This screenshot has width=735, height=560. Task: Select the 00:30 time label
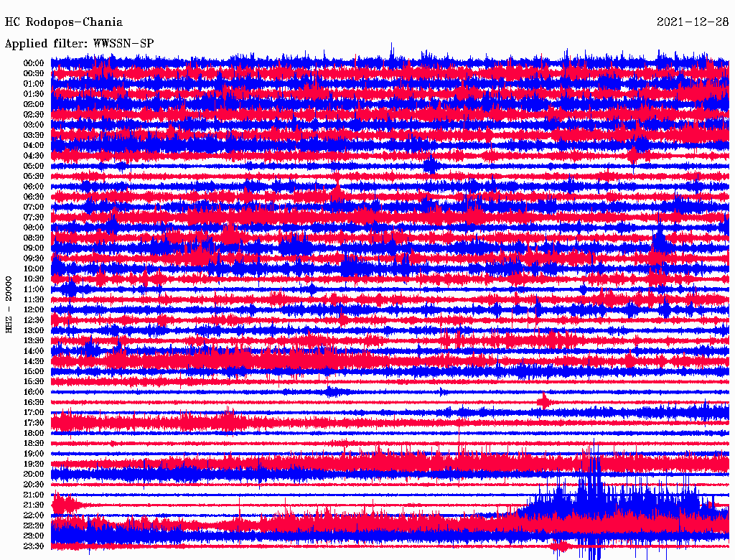34,73
